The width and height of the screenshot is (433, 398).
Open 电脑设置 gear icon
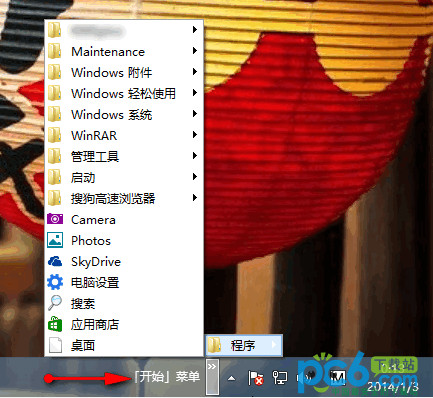point(55,282)
